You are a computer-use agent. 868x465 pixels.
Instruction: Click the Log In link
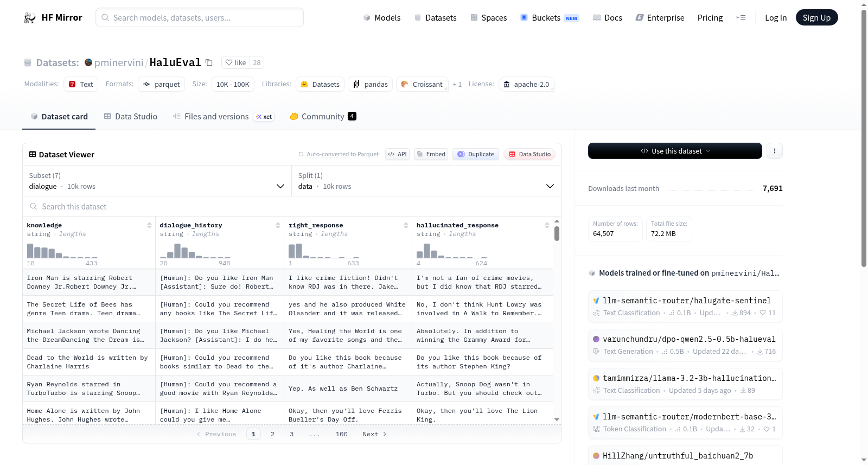pos(776,18)
